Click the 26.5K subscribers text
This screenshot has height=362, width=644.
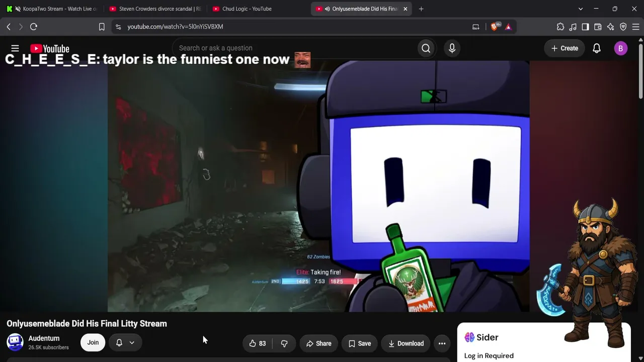point(48,347)
